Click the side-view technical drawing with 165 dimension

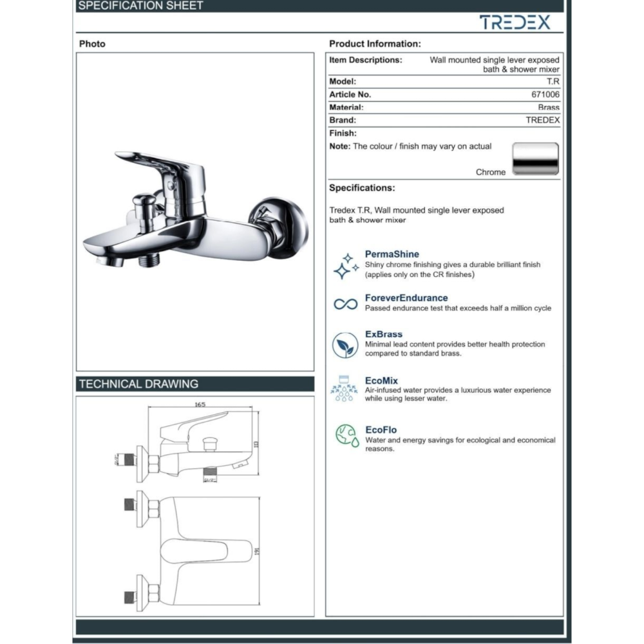tap(195, 444)
